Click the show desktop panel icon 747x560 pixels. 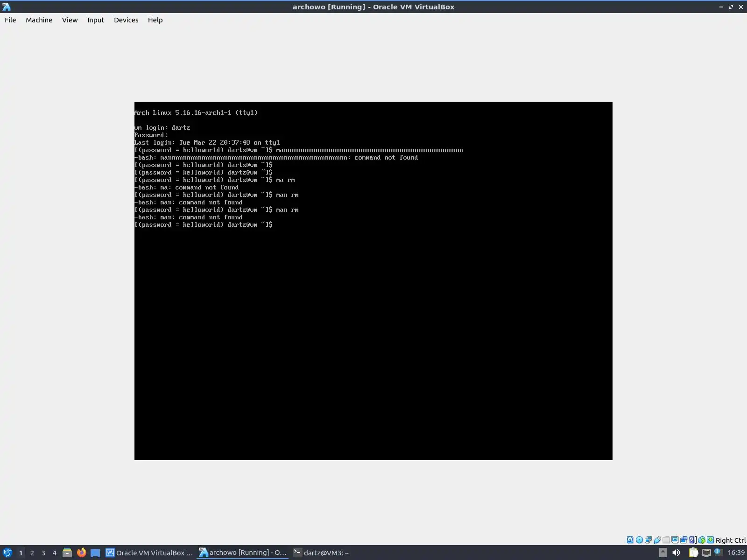click(95, 553)
